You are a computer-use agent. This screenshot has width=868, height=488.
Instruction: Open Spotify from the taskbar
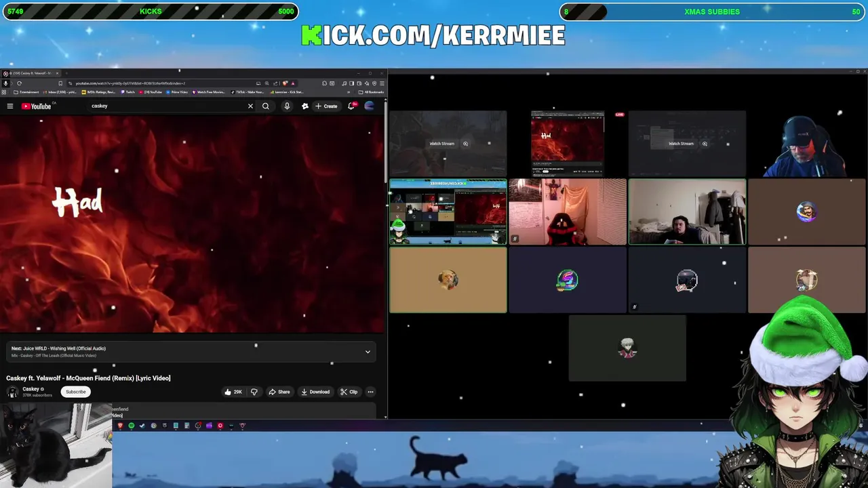pyautogui.click(x=132, y=426)
